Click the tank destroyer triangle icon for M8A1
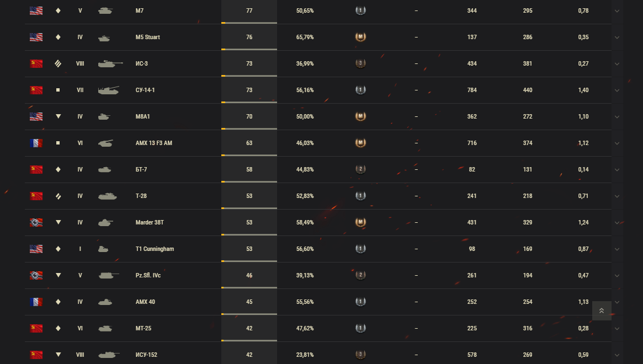This screenshot has height=364, width=643. pos(59,116)
